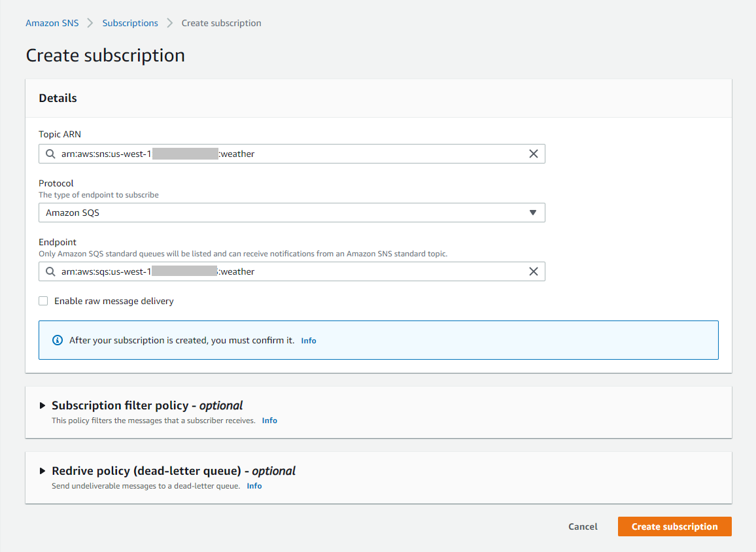Open Info link for dead-letter queue description
The width and height of the screenshot is (756, 552).
pos(254,486)
